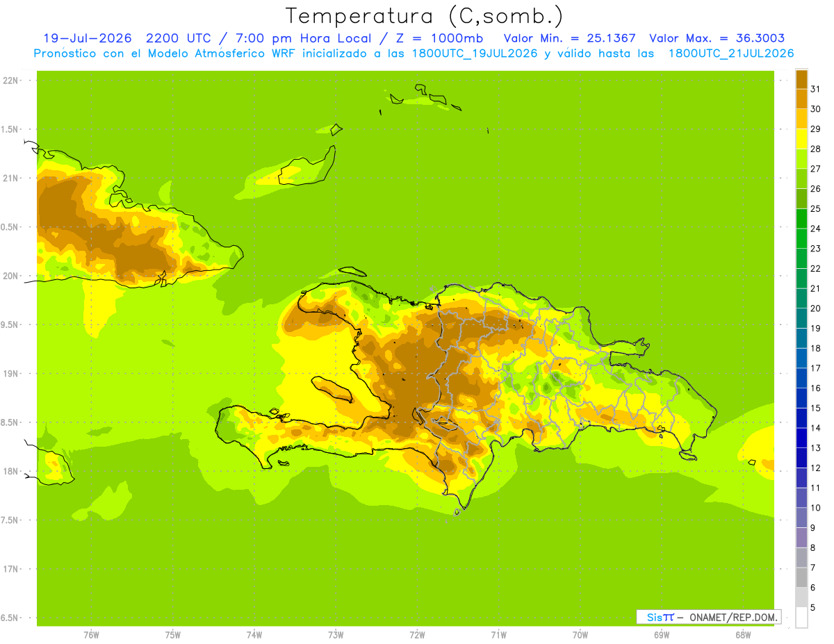Click the '72W' longitude label

(x=417, y=635)
